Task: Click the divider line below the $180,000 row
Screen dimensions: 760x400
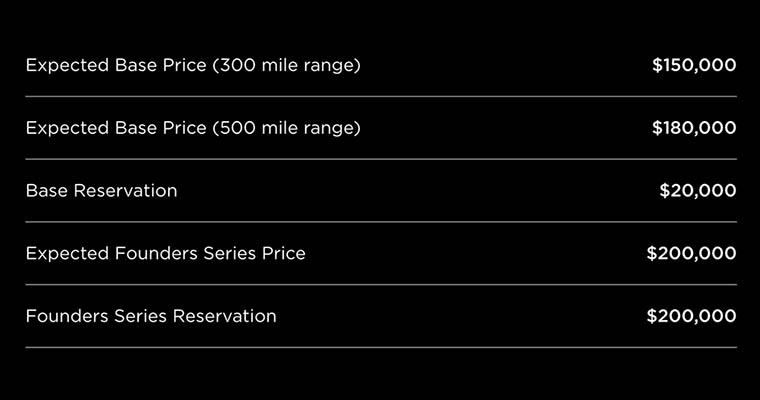Action: pos(380,159)
